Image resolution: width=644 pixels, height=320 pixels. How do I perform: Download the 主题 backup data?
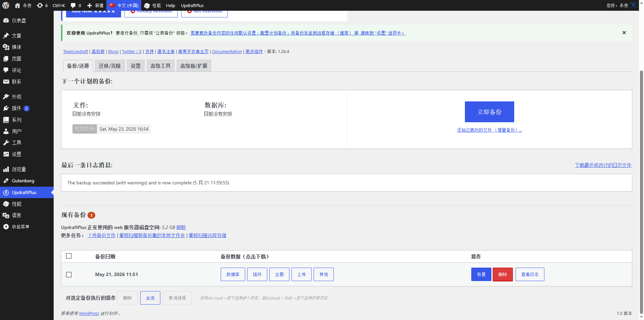click(279, 274)
